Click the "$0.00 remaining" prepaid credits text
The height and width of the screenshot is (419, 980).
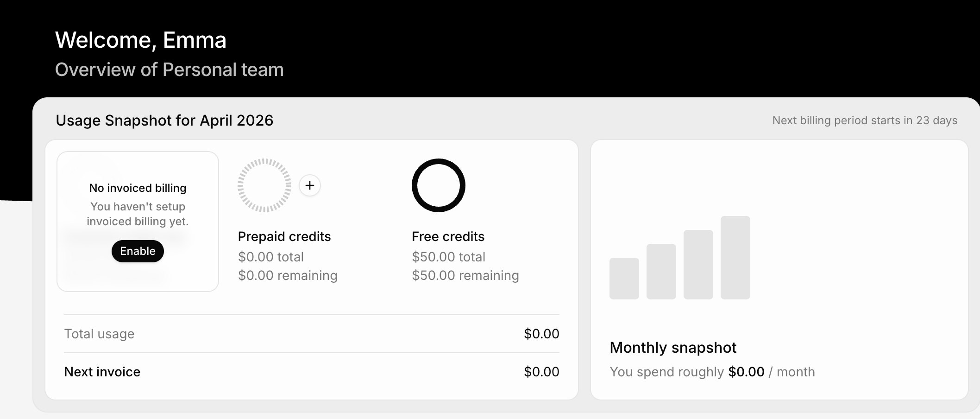coord(288,275)
